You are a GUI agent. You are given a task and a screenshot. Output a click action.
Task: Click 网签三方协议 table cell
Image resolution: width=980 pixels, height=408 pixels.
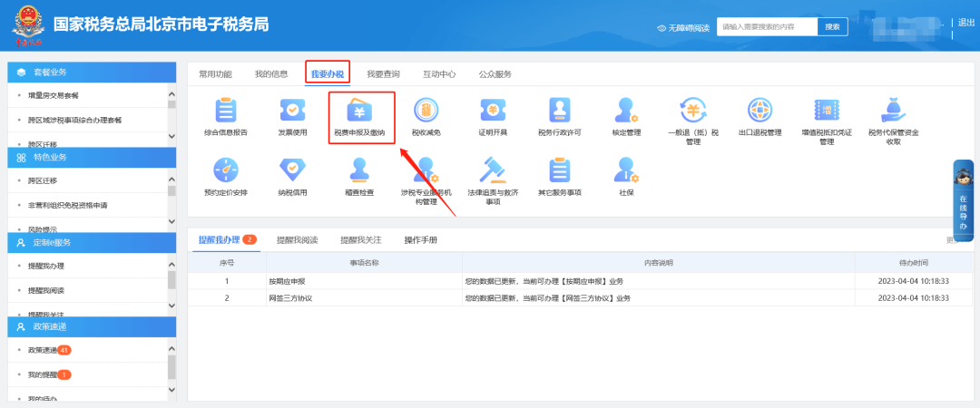pos(365,298)
